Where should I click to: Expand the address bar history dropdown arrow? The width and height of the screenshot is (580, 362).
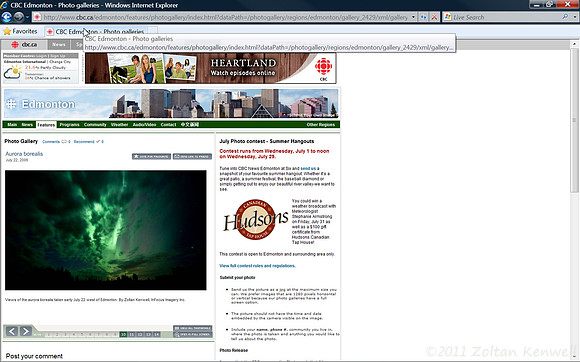(414, 17)
